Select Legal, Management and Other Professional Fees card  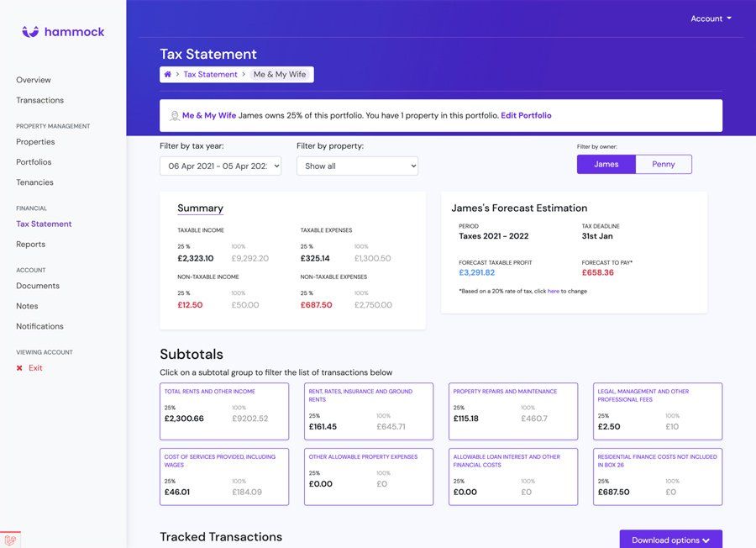pyautogui.click(x=658, y=412)
